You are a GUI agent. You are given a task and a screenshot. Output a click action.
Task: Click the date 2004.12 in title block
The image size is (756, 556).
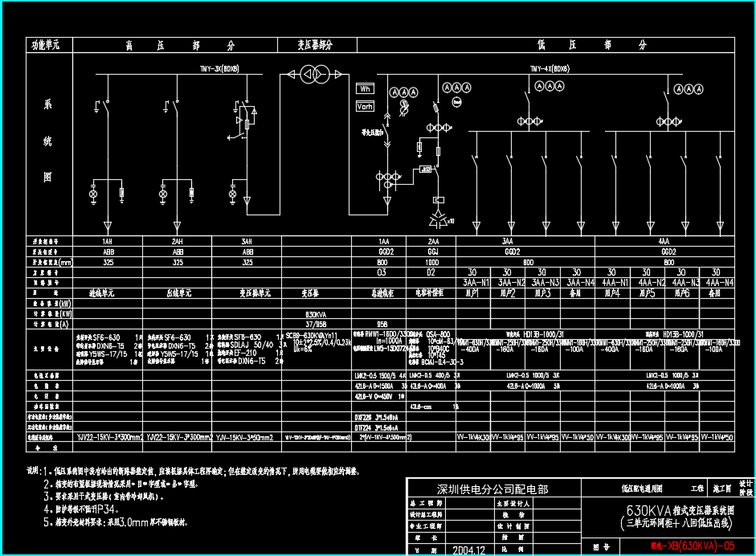[x=469, y=550]
